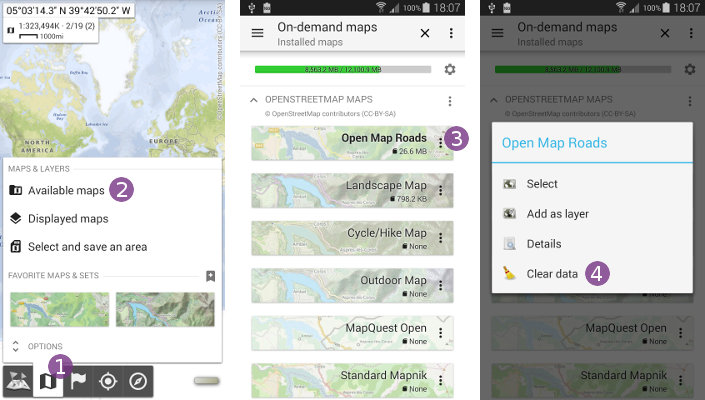
Task: Open Details in Open Map Roads dialog
Action: point(592,244)
